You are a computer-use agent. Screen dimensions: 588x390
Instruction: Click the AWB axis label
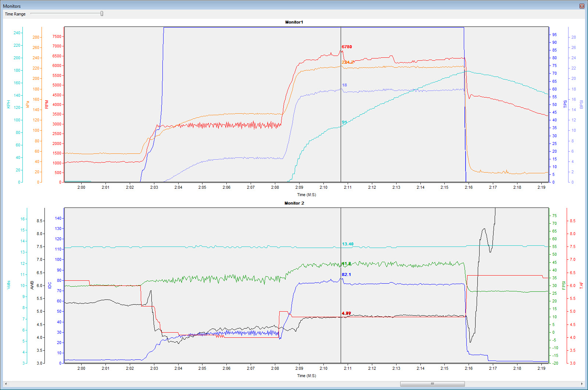click(x=32, y=285)
